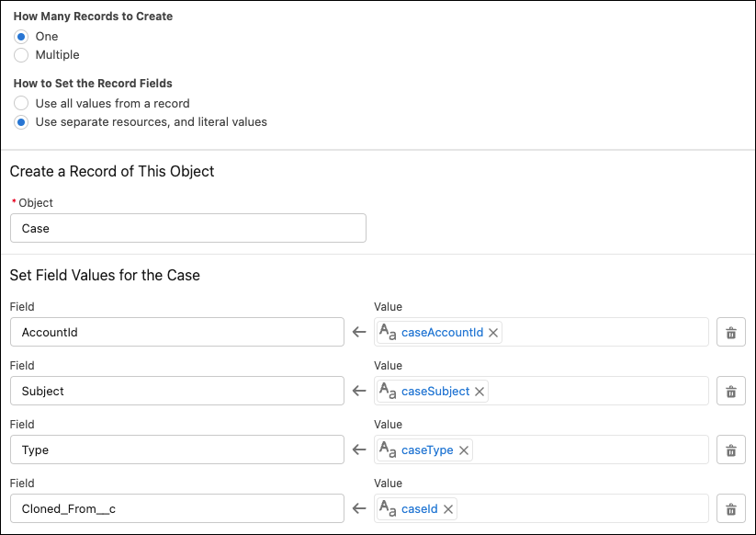Remove caseSubject pill via its X
756x535 pixels.
(x=479, y=391)
